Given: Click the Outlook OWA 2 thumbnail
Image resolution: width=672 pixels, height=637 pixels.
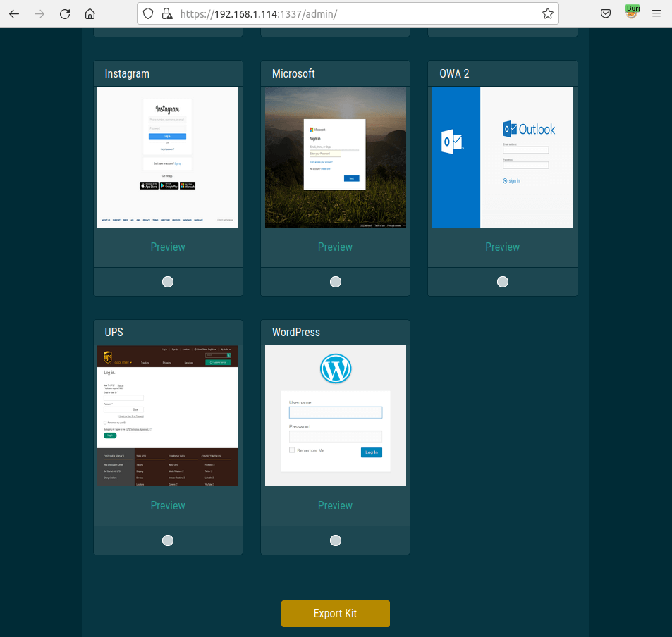Looking at the screenshot, I should (x=503, y=157).
